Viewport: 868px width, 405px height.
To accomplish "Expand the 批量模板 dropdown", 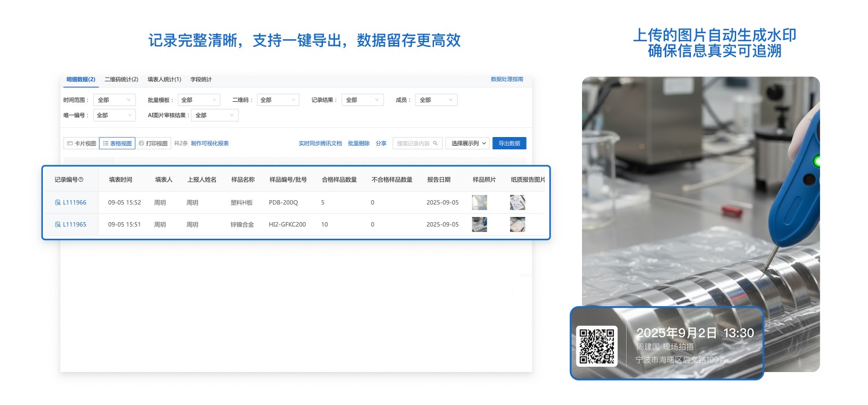I will (199, 100).
